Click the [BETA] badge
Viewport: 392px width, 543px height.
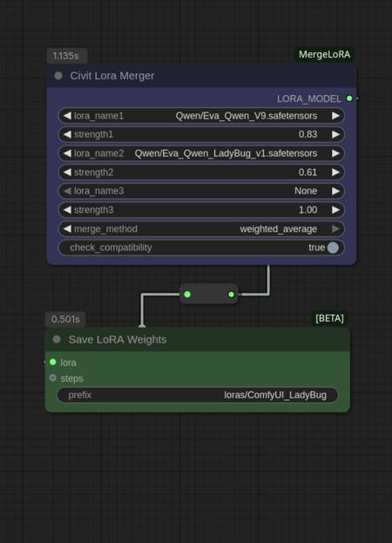click(x=329, y=318)
